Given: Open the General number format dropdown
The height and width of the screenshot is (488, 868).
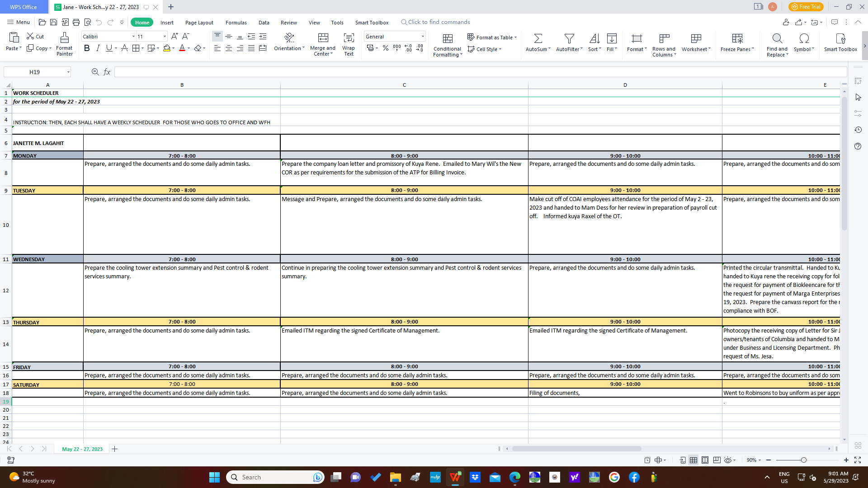Looking at the screenshot, I should click(x=423, y=37).
